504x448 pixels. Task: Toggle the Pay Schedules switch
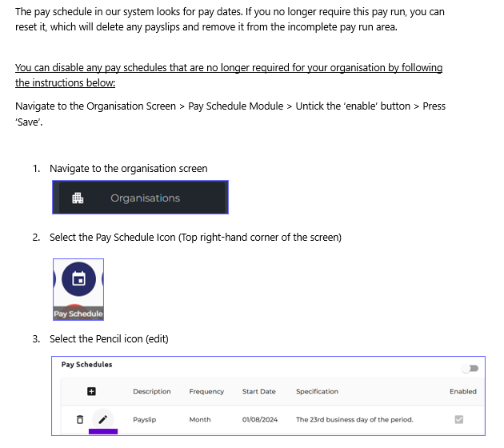[470, 368]
